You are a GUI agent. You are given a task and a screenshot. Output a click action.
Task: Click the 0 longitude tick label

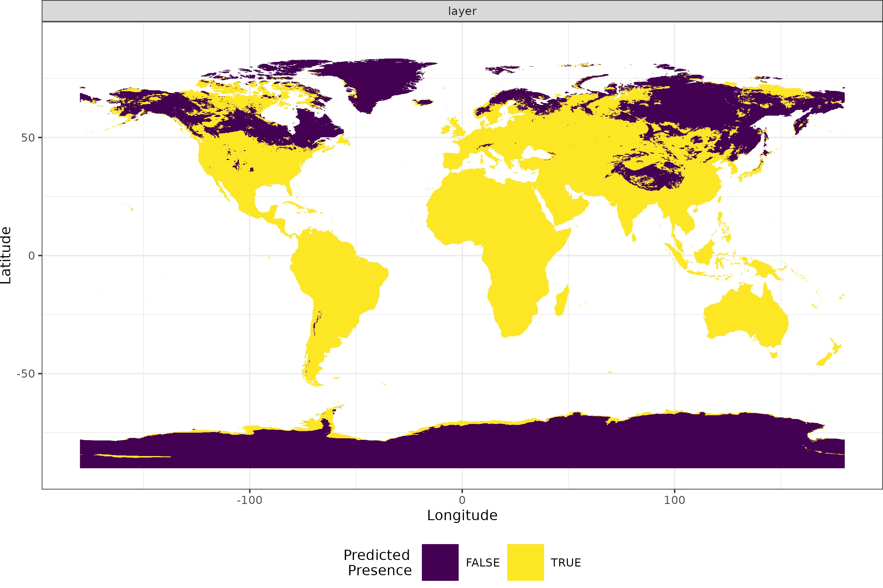click(462, 500)
